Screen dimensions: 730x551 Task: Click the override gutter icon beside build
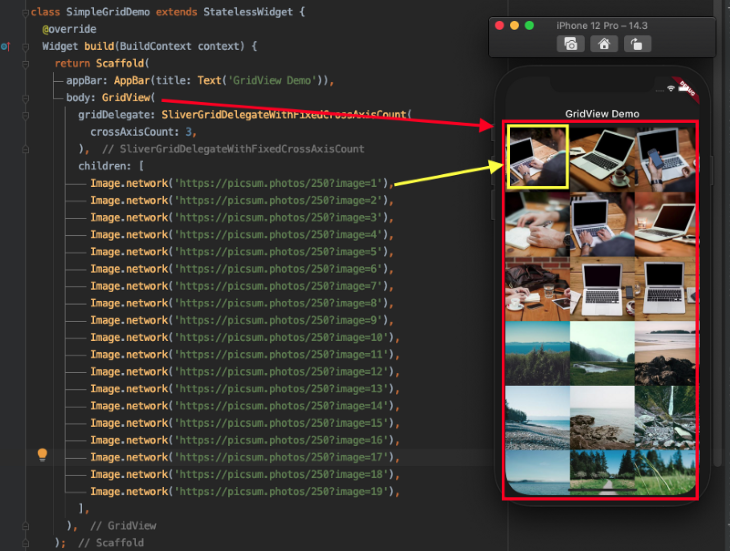[x=6, y=46]
